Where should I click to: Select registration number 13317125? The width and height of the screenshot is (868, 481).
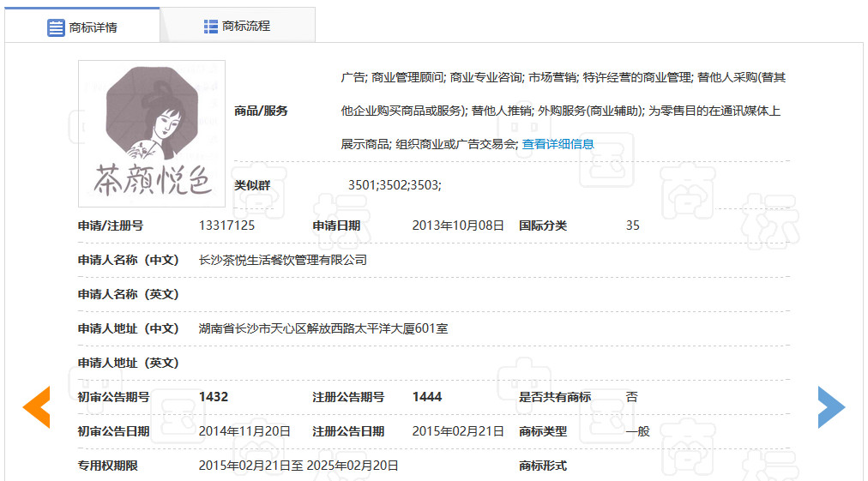tap(226, 225)
